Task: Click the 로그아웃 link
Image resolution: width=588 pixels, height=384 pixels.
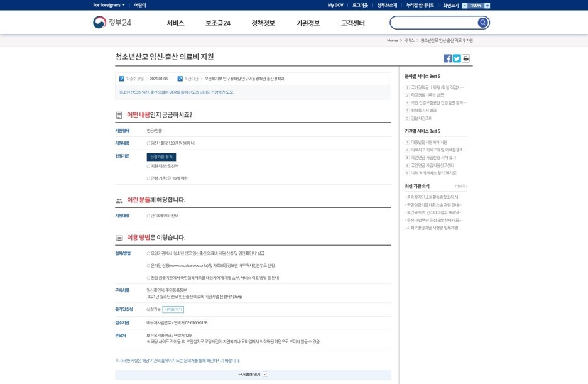Action: pyautogui.click(x=360, y=5)
